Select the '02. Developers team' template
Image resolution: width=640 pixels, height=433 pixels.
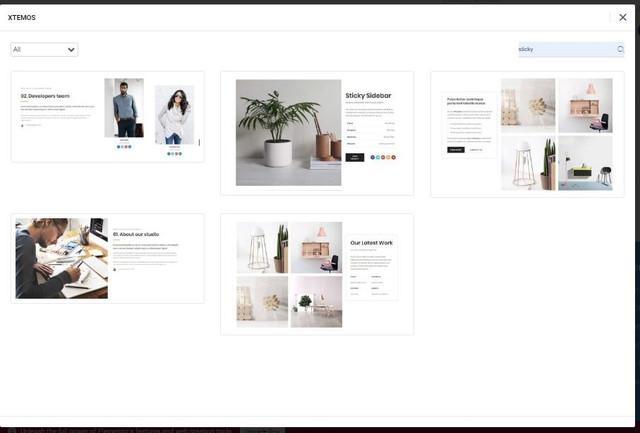(x=108, y=117)
